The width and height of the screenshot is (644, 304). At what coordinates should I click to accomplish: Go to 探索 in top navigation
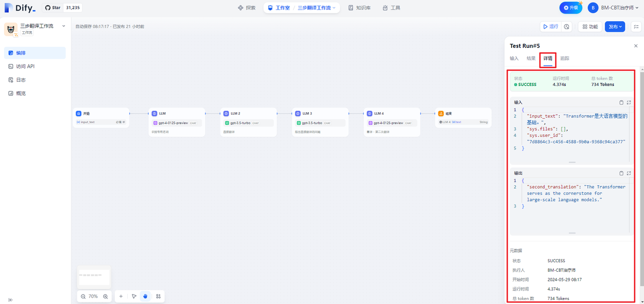(x=247, y=8)
